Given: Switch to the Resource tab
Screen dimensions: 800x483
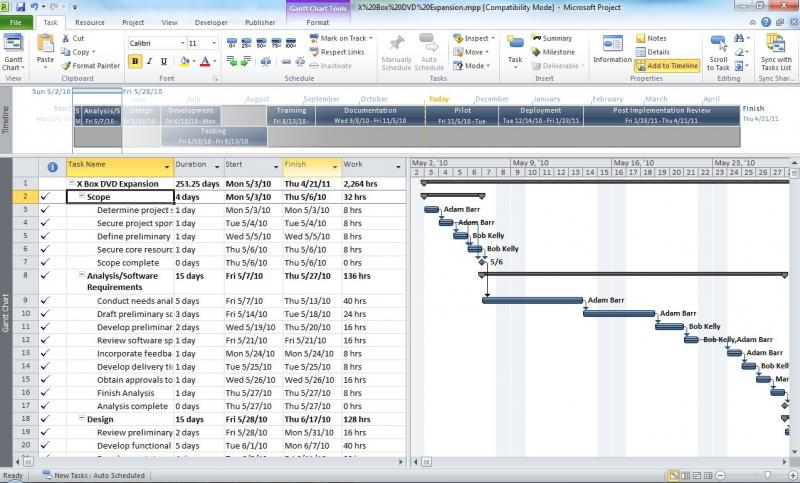Looking at the screenshot, I should click(x=89, y=22).
